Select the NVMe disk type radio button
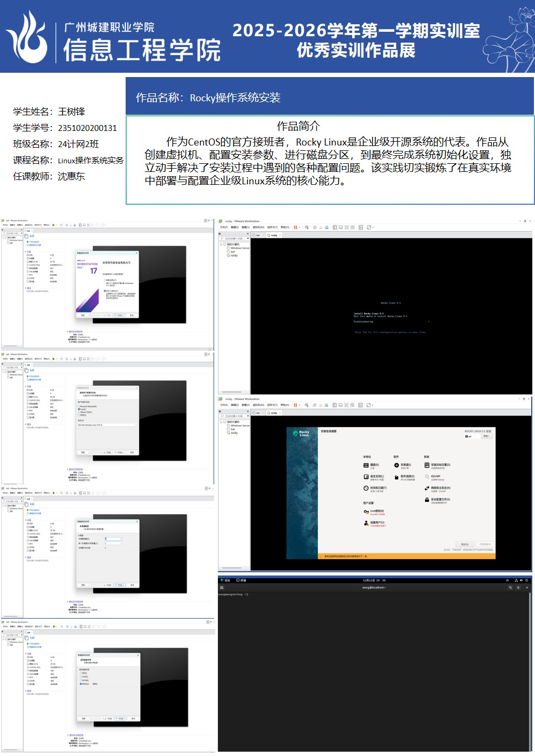The width and height of the screenshot is (535, 756). [81, 684]
